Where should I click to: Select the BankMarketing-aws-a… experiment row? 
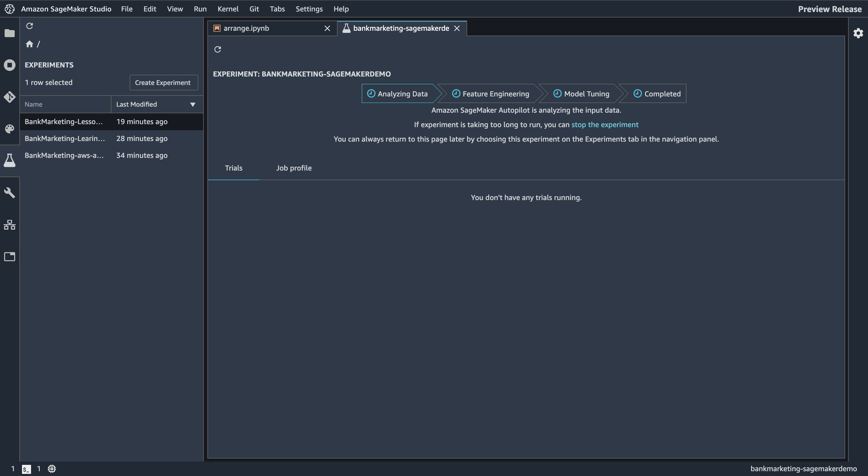point(111,155)
